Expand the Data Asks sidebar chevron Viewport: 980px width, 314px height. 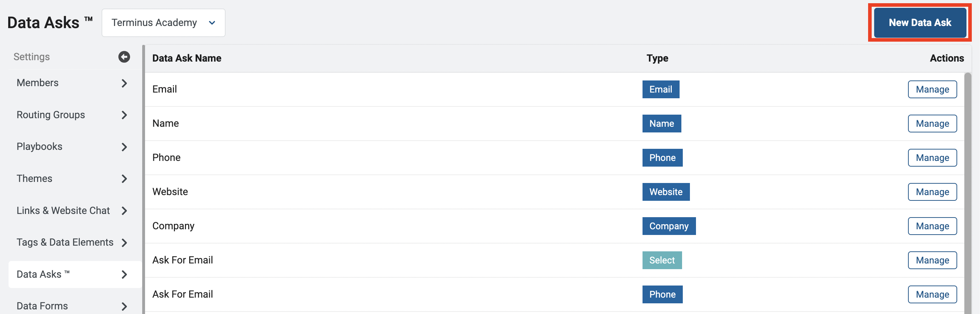(124, 274)
